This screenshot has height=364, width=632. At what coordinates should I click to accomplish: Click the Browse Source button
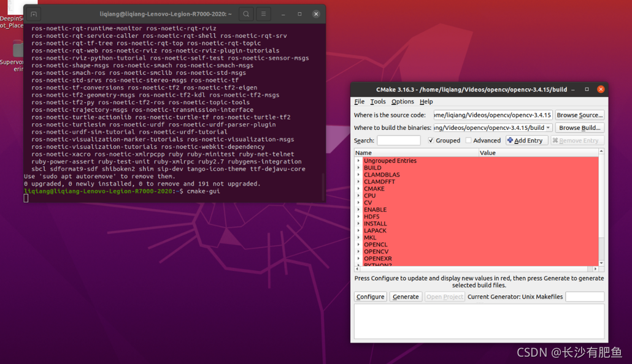click(580, 115)
